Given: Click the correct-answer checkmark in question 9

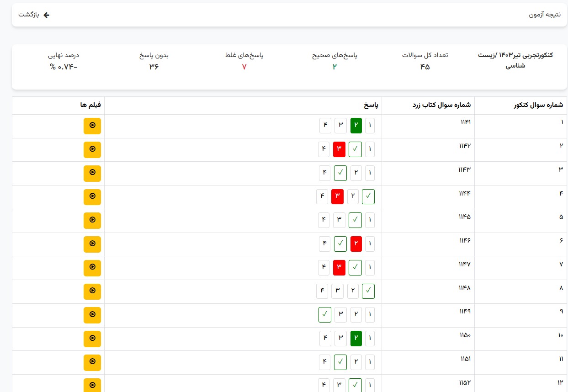Looking at the screenshot, I should (x=325, y=315).
